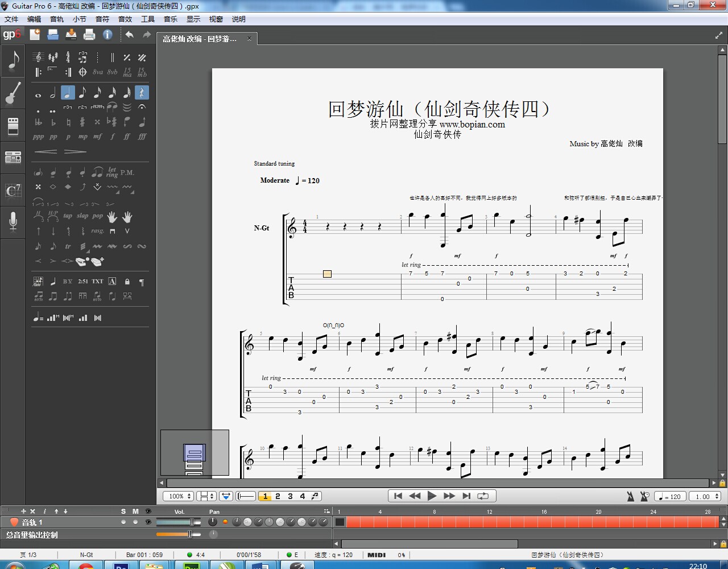
Task: Set dynamic to mezzo-forte mf
Action: click(97, 137)
